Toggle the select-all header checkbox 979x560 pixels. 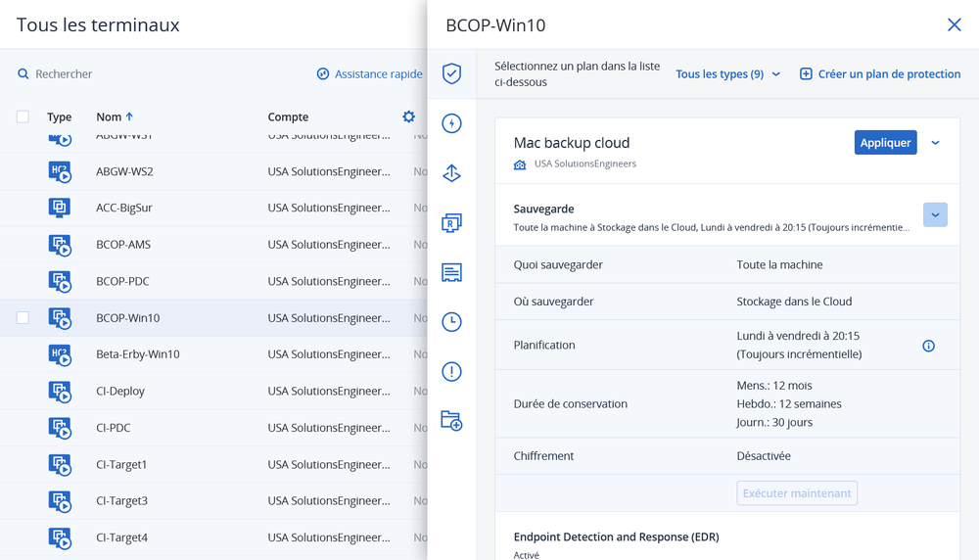[23, 117]
